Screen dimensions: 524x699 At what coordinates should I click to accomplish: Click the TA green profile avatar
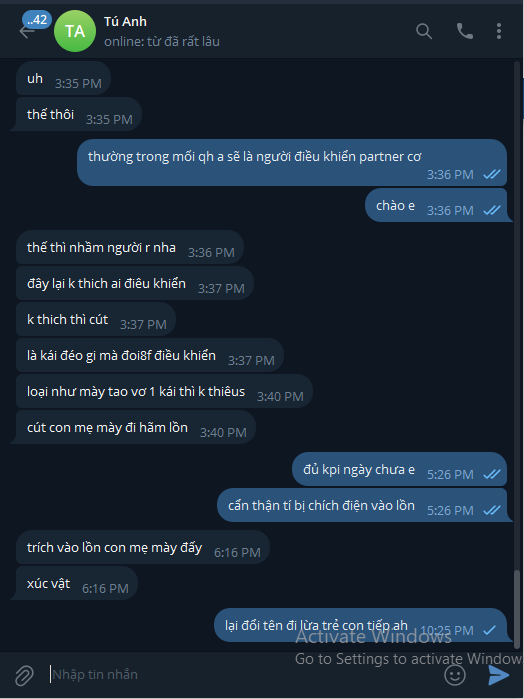click(x=75, y=31)
